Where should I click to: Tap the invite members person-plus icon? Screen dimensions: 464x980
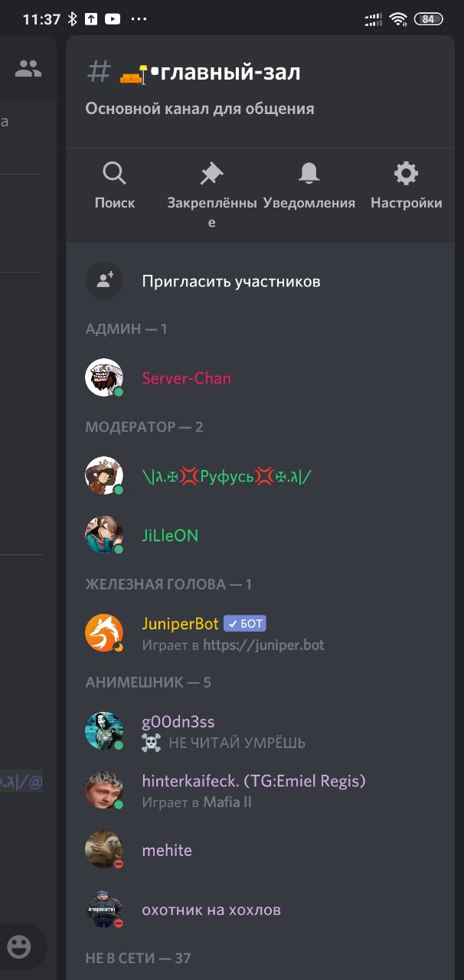[x=104, y=281]
